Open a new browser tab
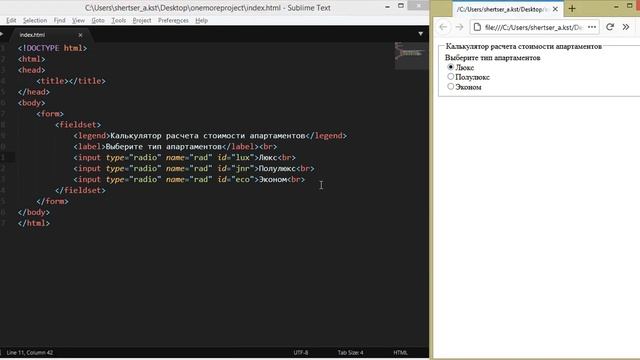Screen dimensions: 640x360 coord(572,9)
